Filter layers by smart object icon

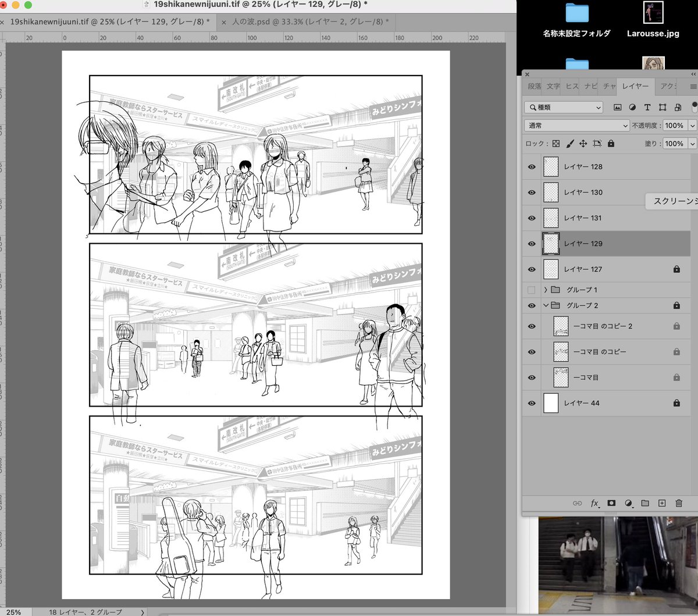coord(678,108)
